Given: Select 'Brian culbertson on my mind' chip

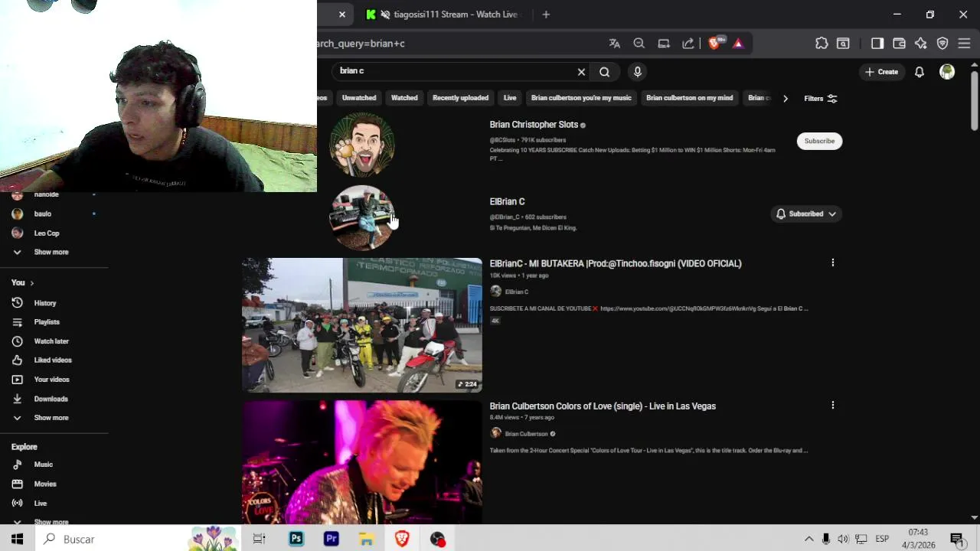Looking at the screenshot, I should click(x=689, y=98).
